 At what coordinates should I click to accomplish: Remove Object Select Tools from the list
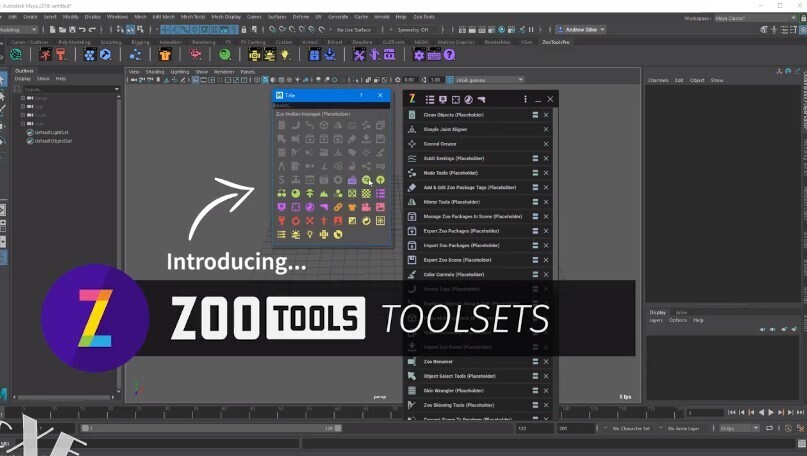coord(546,376)
